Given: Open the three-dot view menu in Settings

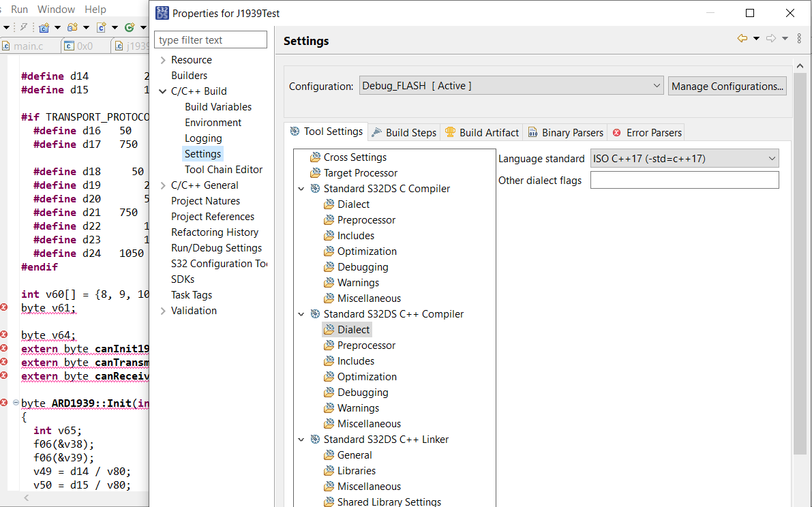Looking at the screenshot, I should [x=799, y=39].
